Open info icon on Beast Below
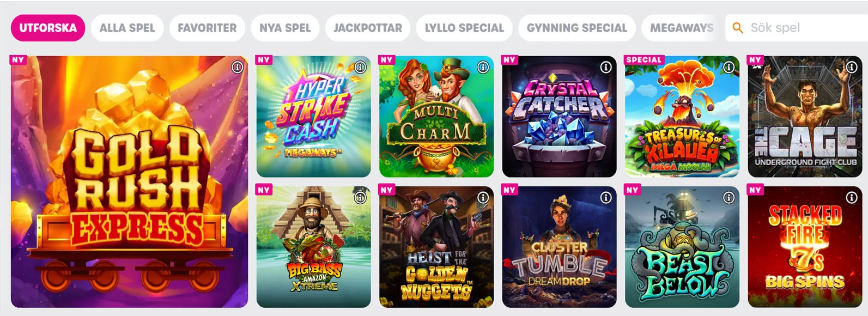This screenshot has width=868, height=316. click(x=729, y=198)
